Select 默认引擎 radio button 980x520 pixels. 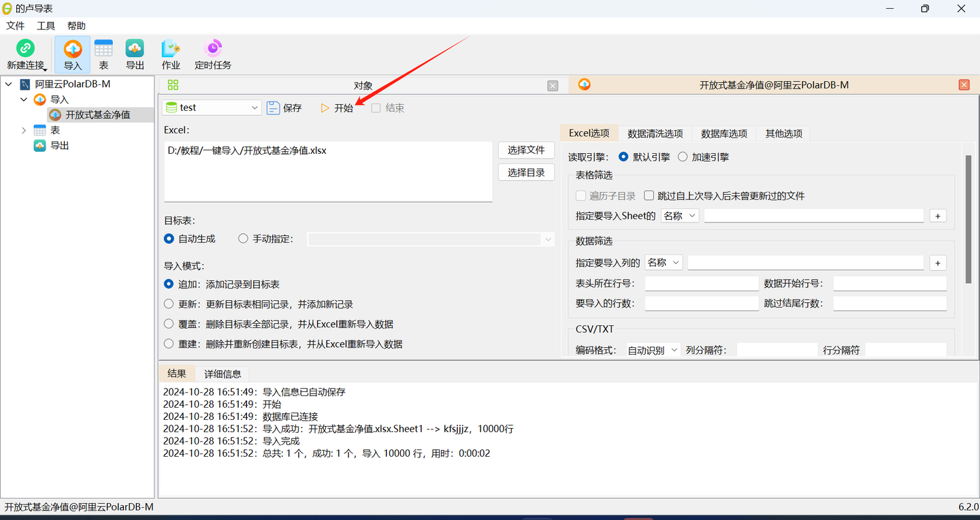click(x=623, y=157)
